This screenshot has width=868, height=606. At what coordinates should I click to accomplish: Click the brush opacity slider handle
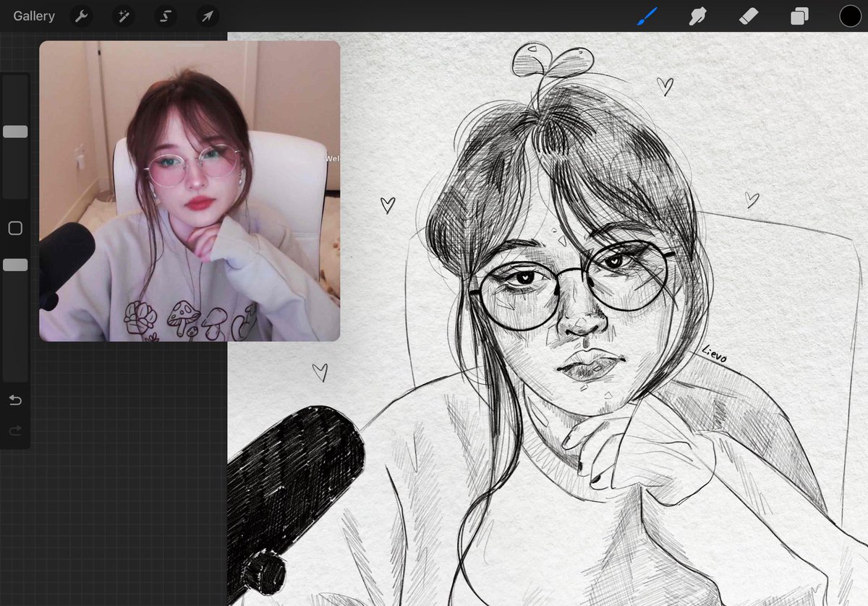point(15,265)
